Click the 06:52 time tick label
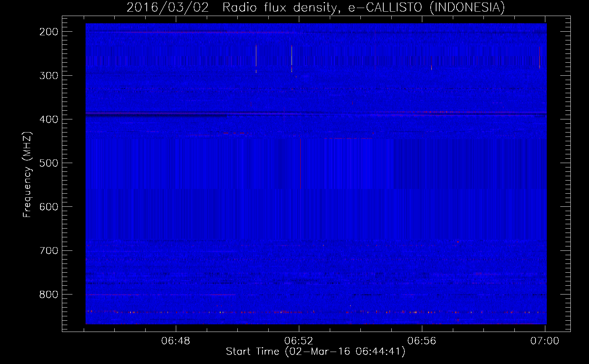 tap(299, 341)
